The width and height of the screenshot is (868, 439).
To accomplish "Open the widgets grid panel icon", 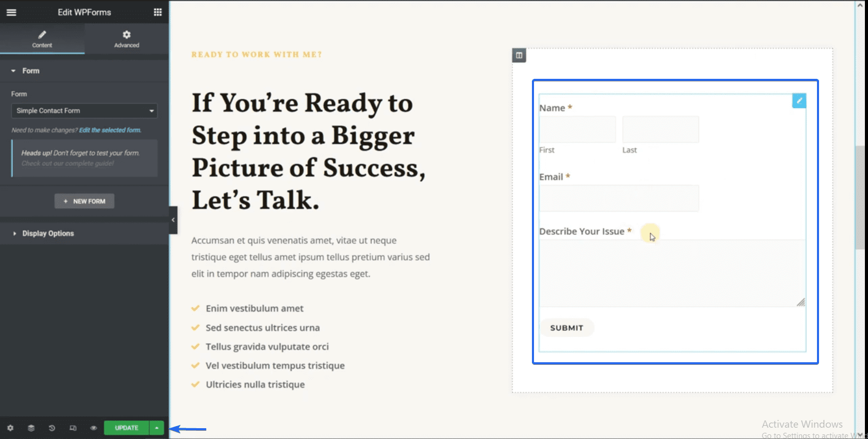I will tap(158, 12).
